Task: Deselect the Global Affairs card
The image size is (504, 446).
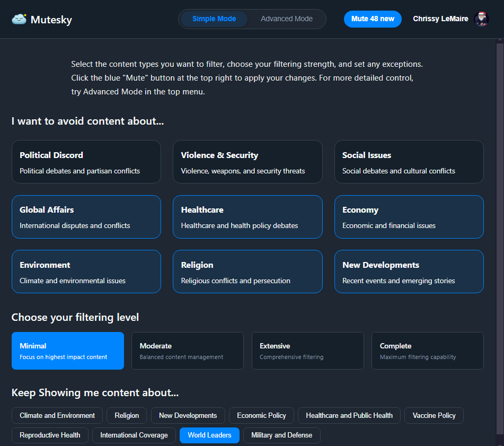Action: click(x=86, y=217)
